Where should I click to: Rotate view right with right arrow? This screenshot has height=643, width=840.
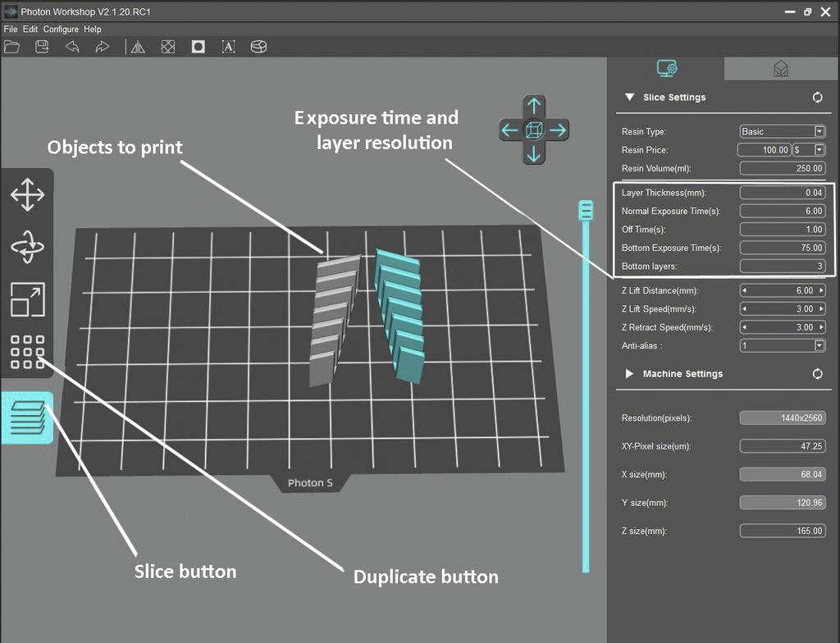point(558,130)
